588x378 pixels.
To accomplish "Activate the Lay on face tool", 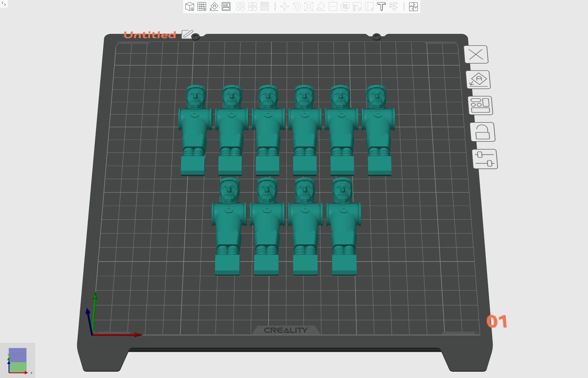I will [x=321, y=7].
